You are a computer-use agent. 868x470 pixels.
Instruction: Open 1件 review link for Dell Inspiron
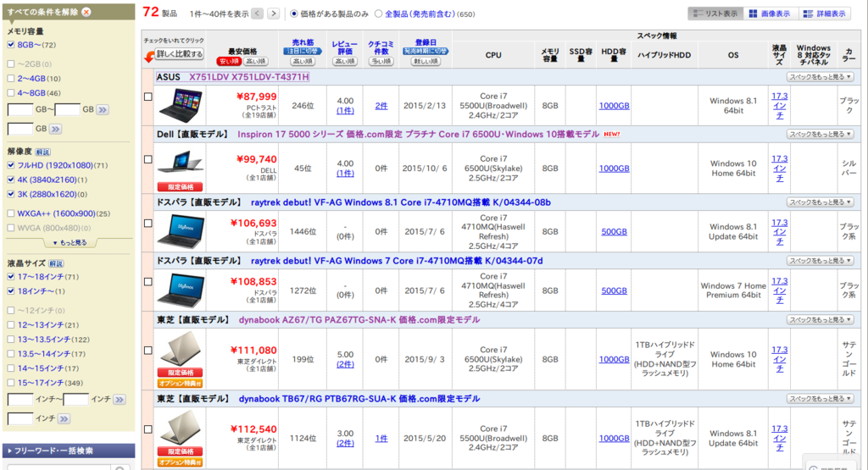(x=345, y=173)
